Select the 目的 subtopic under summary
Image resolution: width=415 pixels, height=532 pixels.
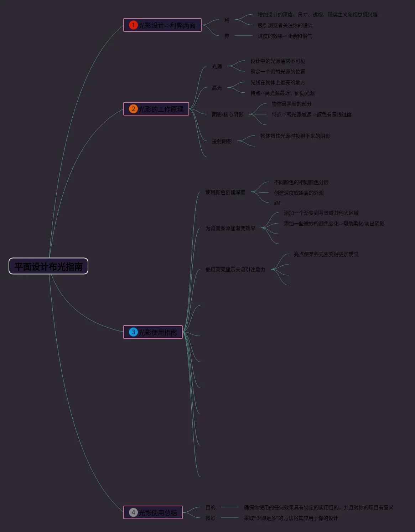coord(211,507)
